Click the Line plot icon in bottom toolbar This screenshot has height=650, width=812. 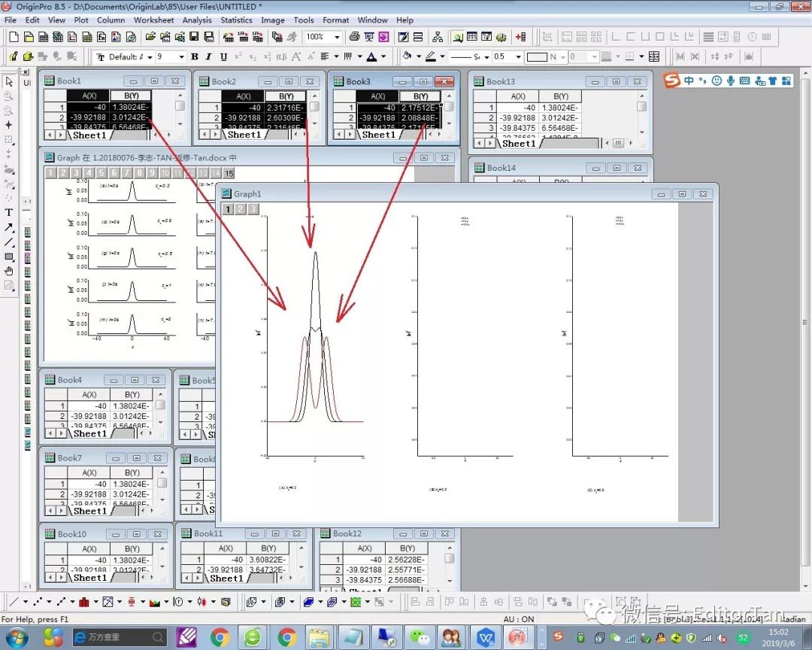tap(14, 602)
